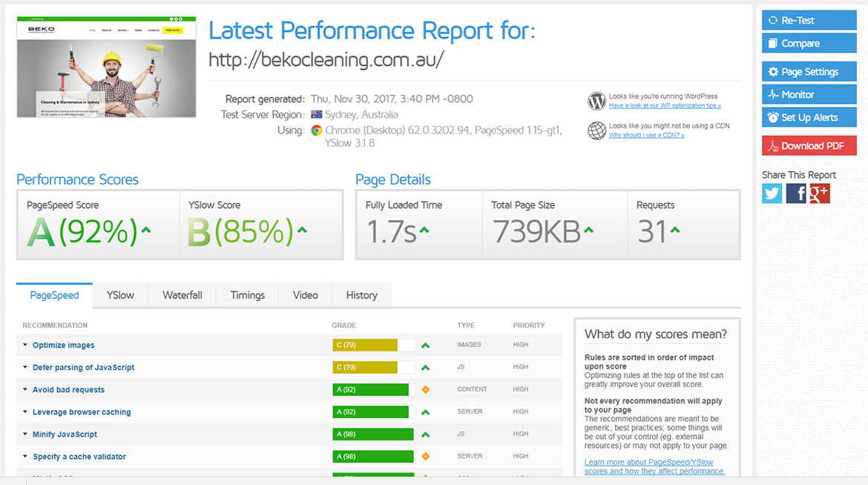Open the History tab
Viewport: 868px width, 485px height.
coord(361,295)
